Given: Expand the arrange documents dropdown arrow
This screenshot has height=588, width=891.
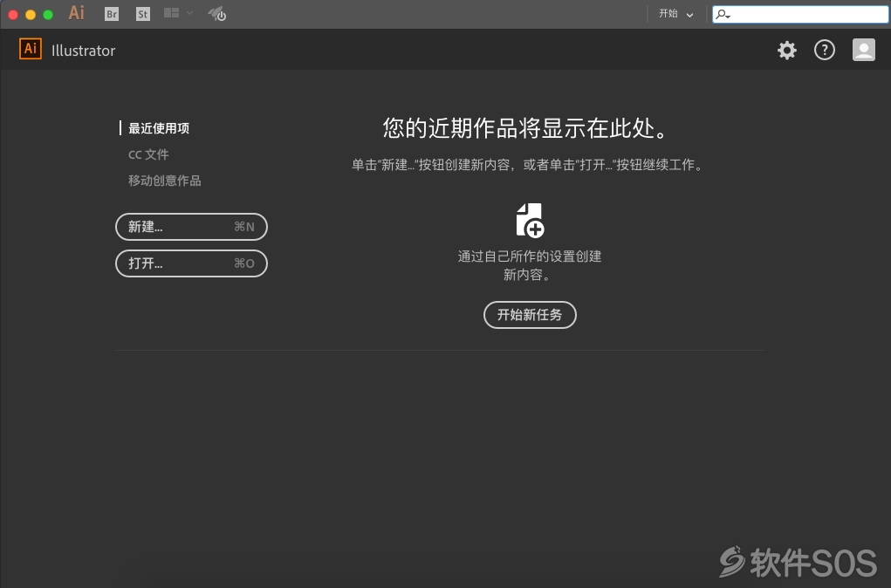Looking at the screenshot, I should 189,12.
